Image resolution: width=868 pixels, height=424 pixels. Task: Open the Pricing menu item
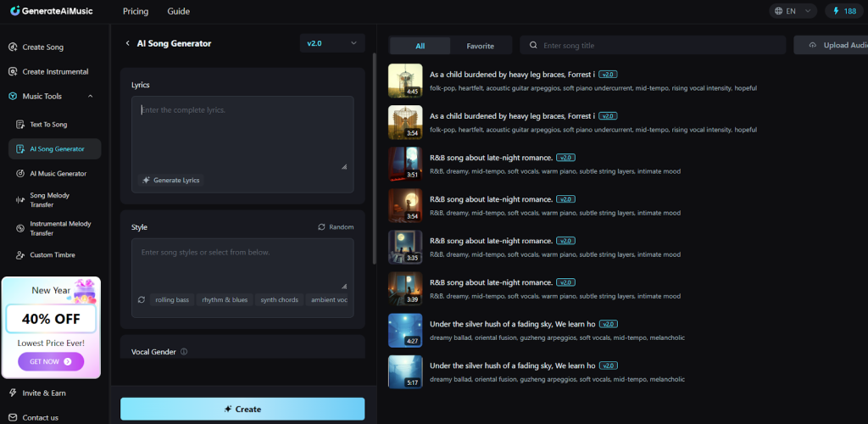135,12
